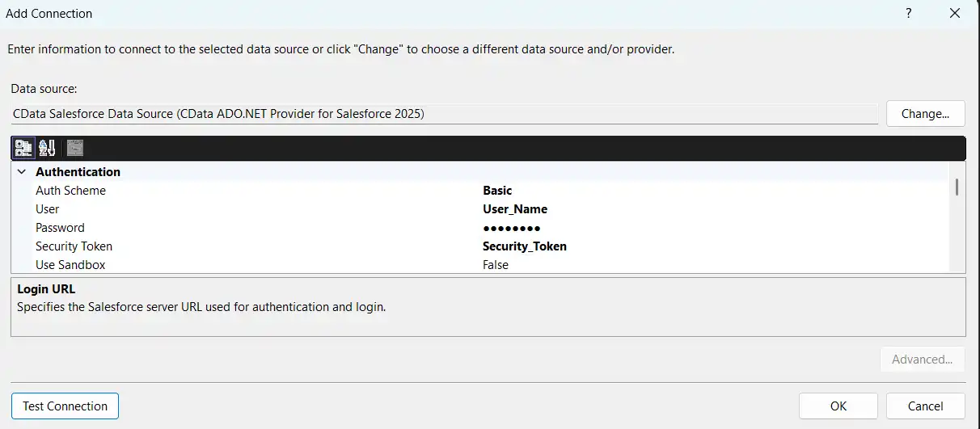The height and width of the screenshot is (429, 980).
Task: Click the CData Salesforce Data Source field
Action: 444,114
